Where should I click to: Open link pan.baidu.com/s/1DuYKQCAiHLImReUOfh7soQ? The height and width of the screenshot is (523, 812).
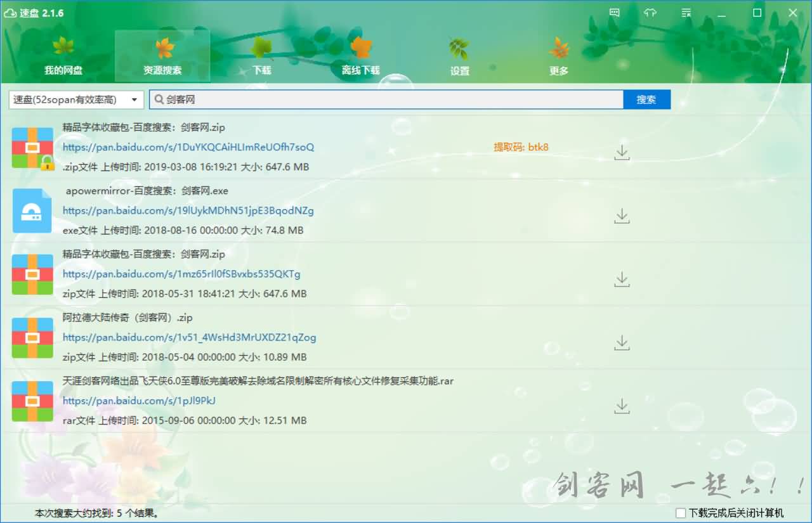[188, 147]
